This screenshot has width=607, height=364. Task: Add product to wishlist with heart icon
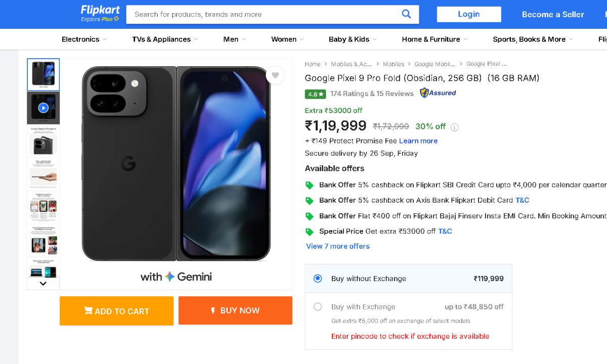tap(275, 75)
